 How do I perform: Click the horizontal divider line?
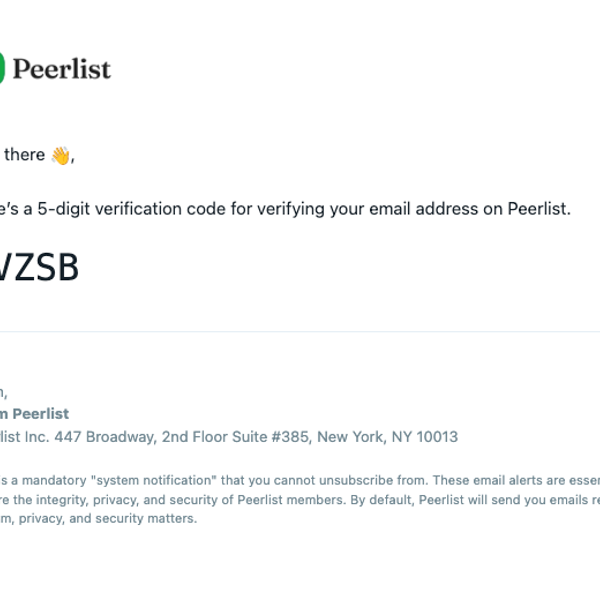coord(300,332)
